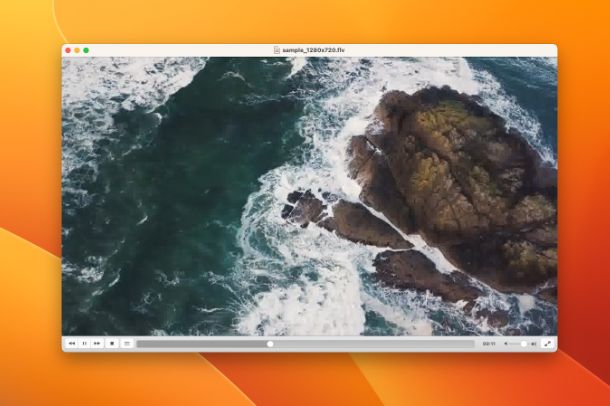The width and height of the screenshot is (610, 406).
Task: Close the player window with the red button
Action: coord(68,50)
